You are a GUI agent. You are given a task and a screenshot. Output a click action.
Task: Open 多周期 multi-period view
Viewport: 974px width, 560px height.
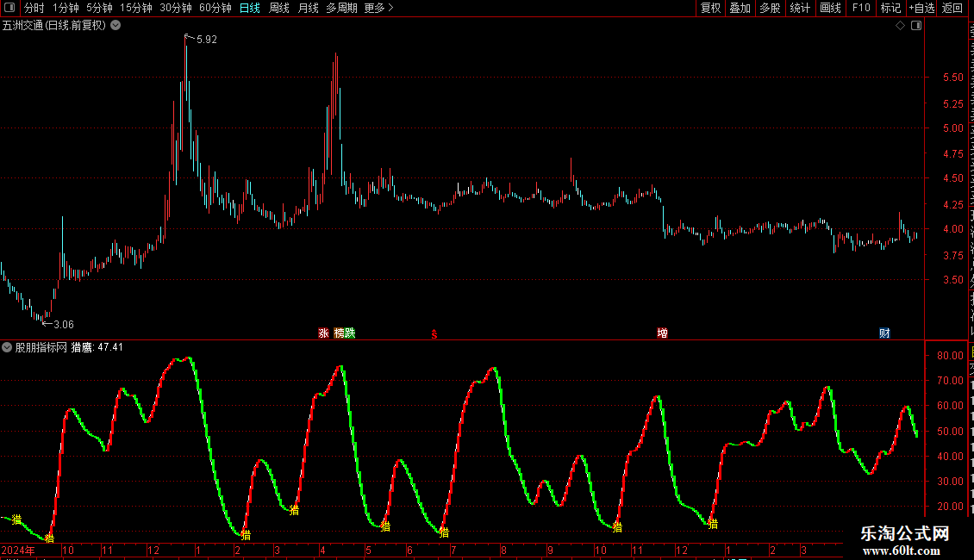coord(341,8)
